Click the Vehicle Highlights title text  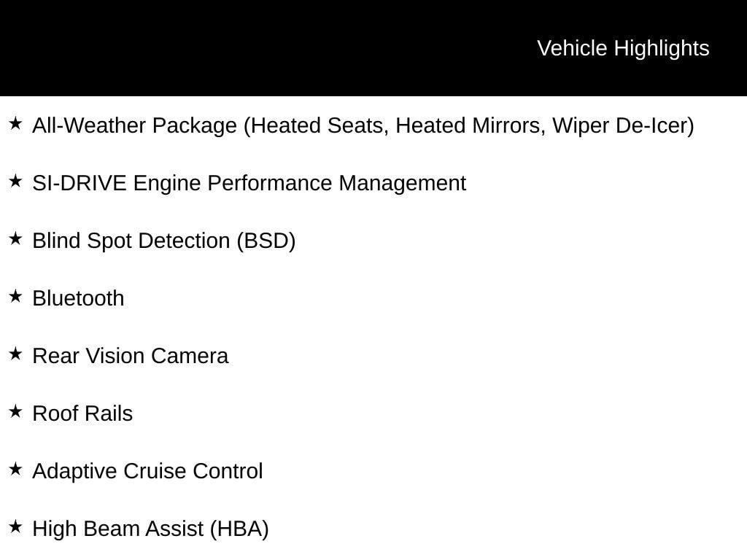click(623, 48)
